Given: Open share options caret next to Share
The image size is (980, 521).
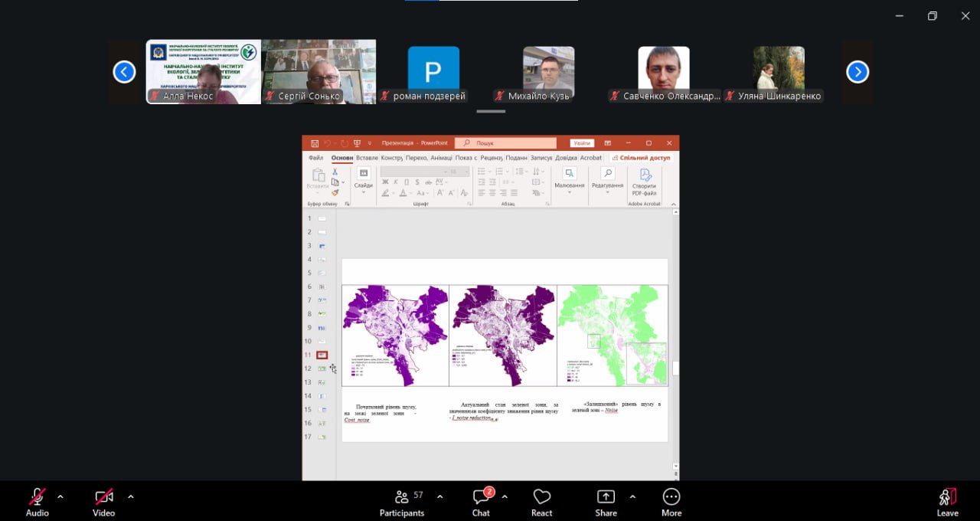Looking at the screenshot, I should point(632,496).
